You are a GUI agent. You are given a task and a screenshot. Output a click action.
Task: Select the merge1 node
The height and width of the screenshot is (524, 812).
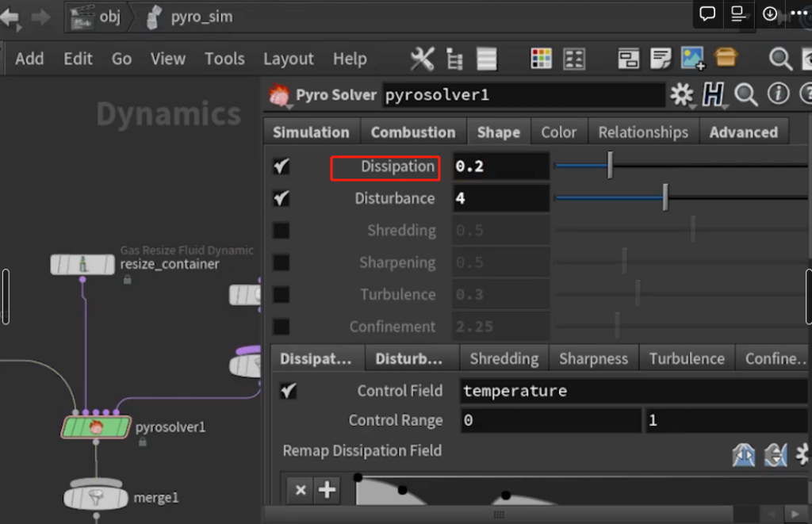(x=96, y=498)
